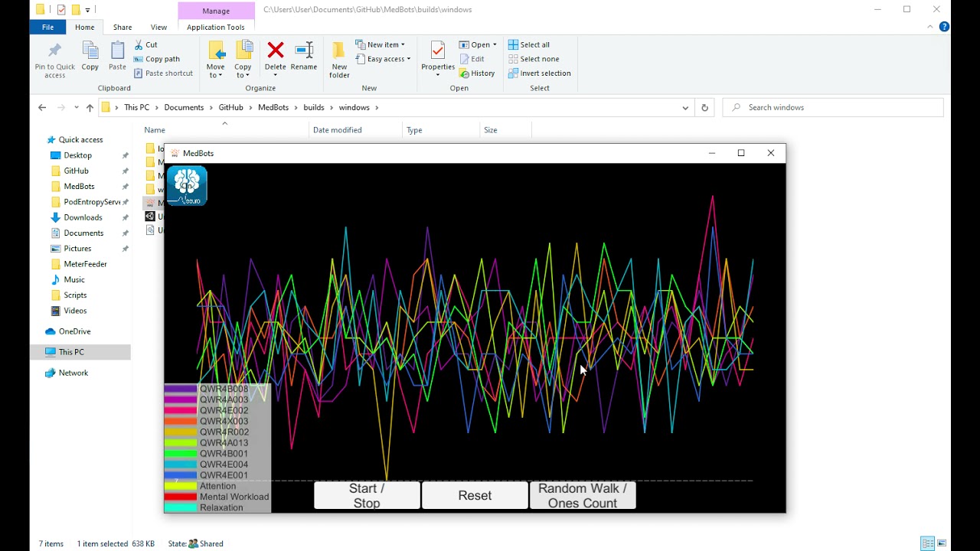Click the Manage contextual tab
The height and width of the screenshot is (551, 980).
[216, 11]
